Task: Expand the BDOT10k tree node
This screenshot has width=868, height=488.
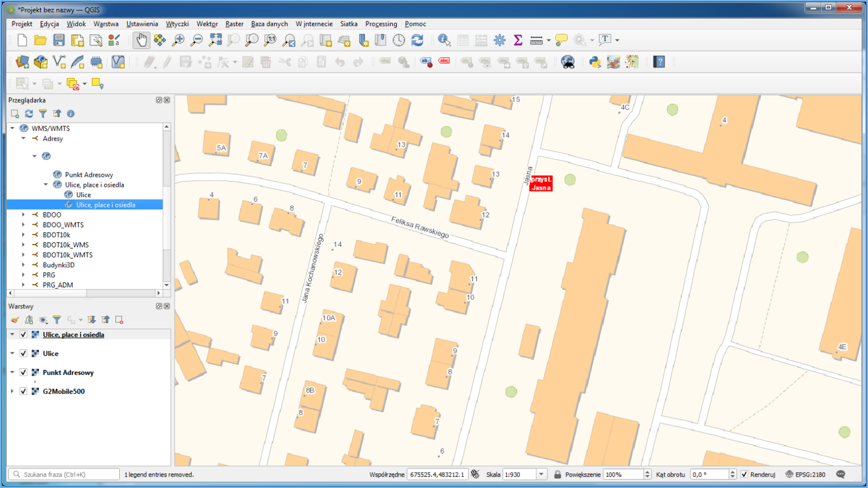Action: (x=22, y=234)
